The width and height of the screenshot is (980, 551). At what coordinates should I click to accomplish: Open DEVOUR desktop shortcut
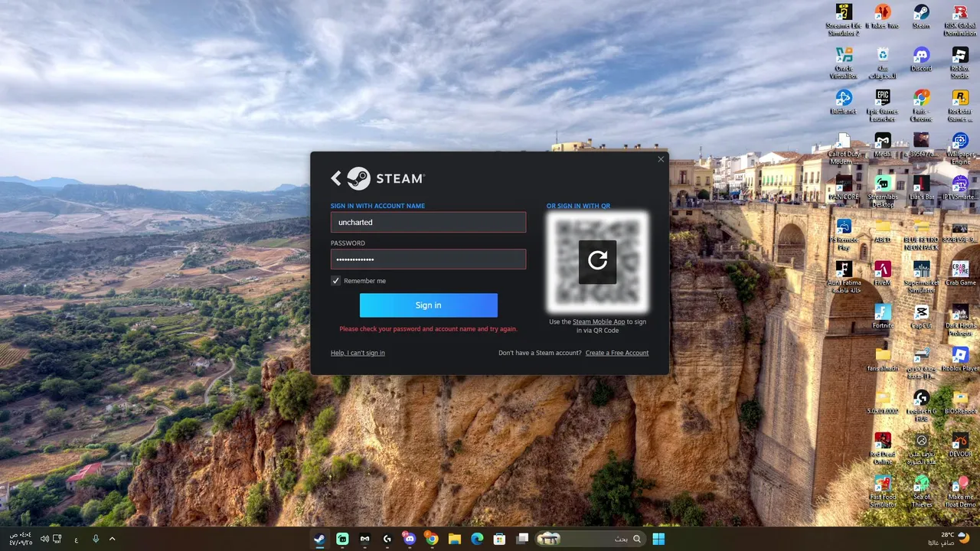click(960, 445)
